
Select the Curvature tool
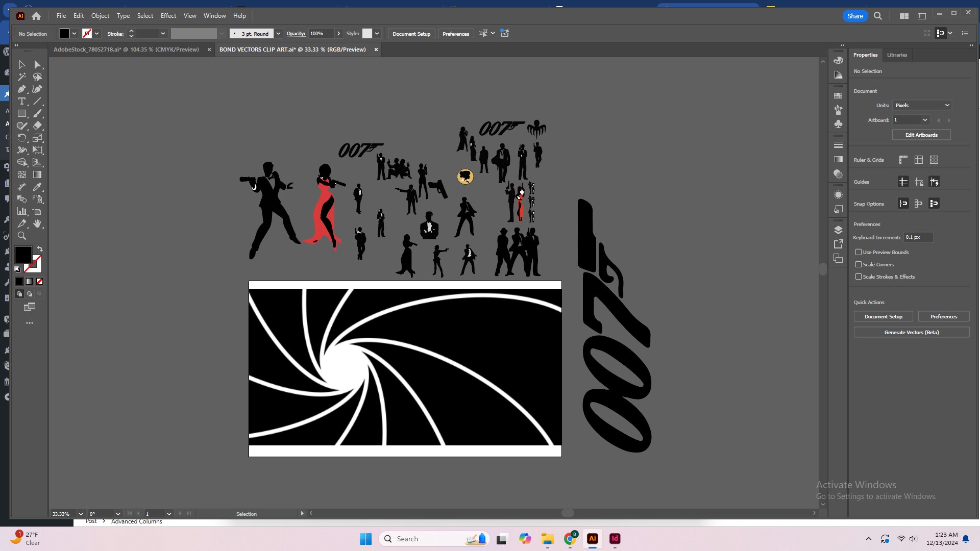click(x=37, y=89)
